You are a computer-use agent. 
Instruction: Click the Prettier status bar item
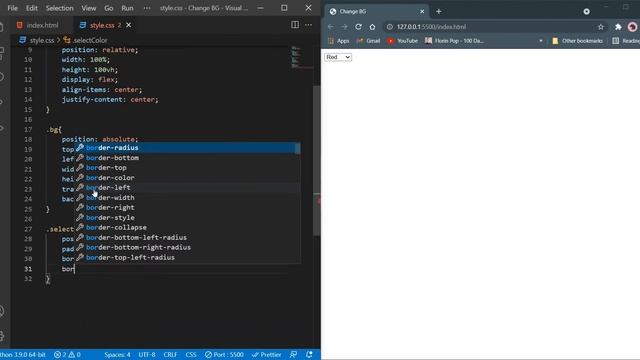tap(267, 355)
